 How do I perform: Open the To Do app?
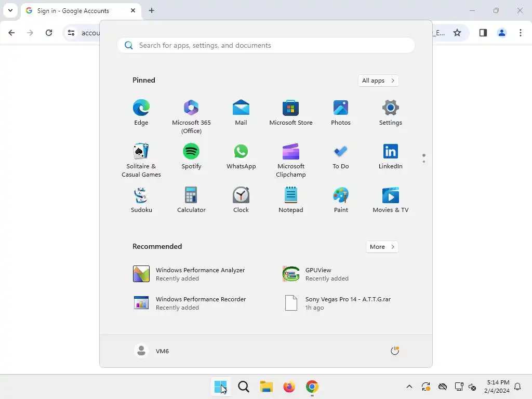point(341,156)
